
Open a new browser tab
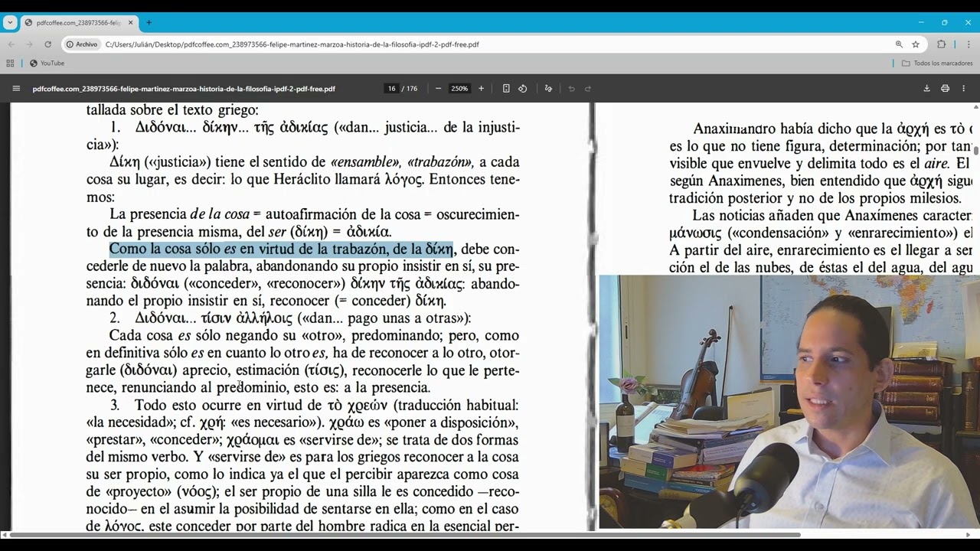point(149,23)
